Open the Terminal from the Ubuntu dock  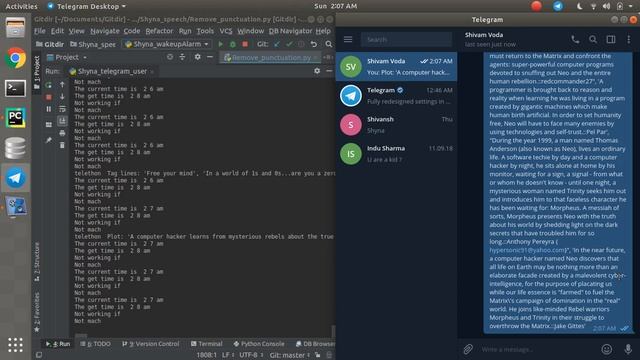coord(16,88)
